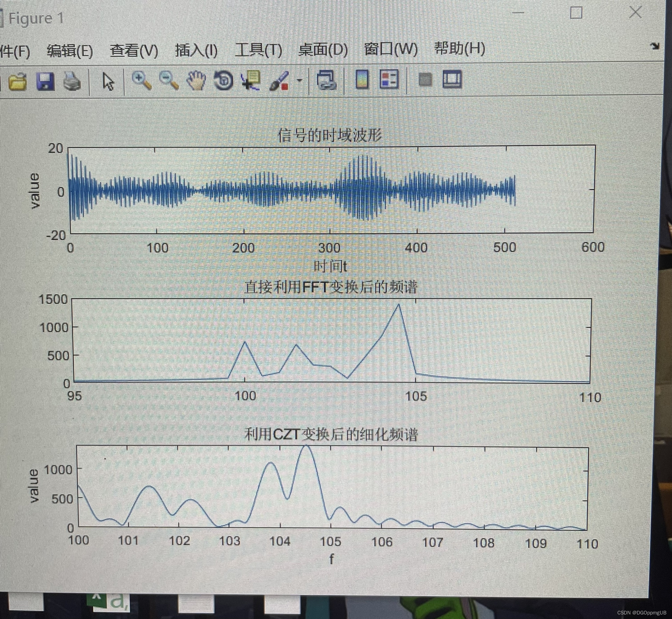Expand the Brush color dropdown arrow
This screenshot has height=619, width=672.
[x=300, y=81]
